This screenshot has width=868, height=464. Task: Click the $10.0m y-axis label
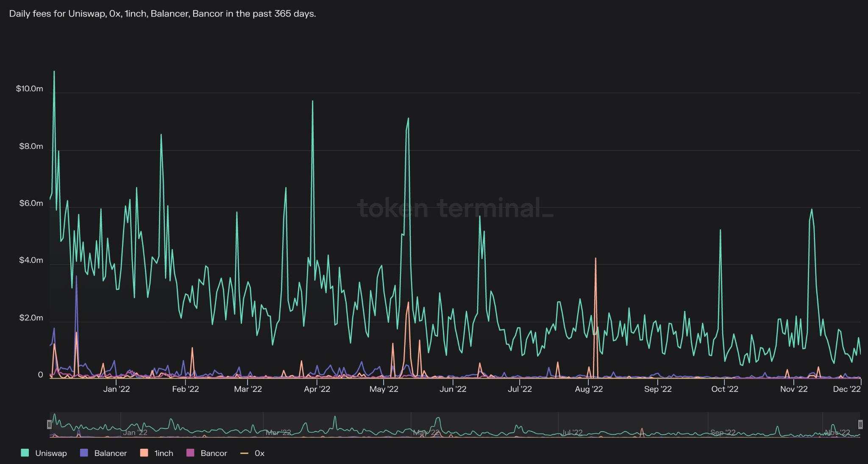point(30,89)
